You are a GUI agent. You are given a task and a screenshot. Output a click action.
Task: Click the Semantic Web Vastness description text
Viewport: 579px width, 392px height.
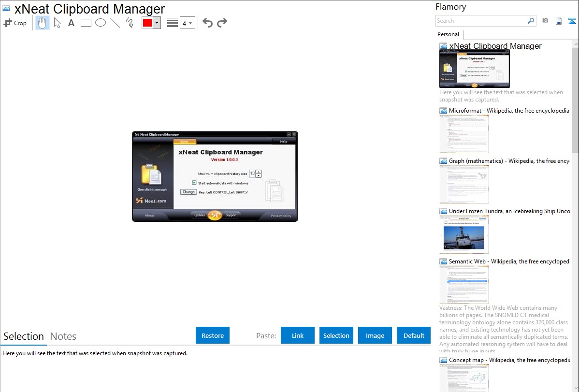[504, 329]
